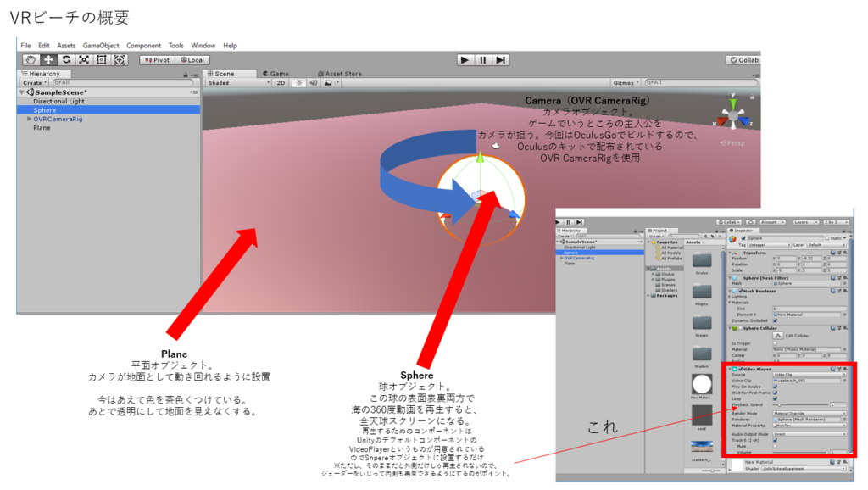Toggle Sphere active checkbox in Inspector
Viewport: 868px width, 490px height.
[x=743, y=238]
